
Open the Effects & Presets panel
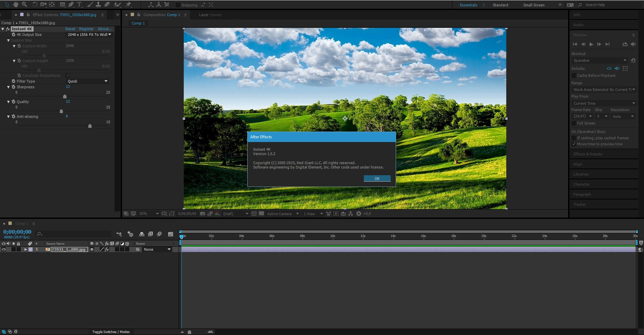click(x=588, y=154)
